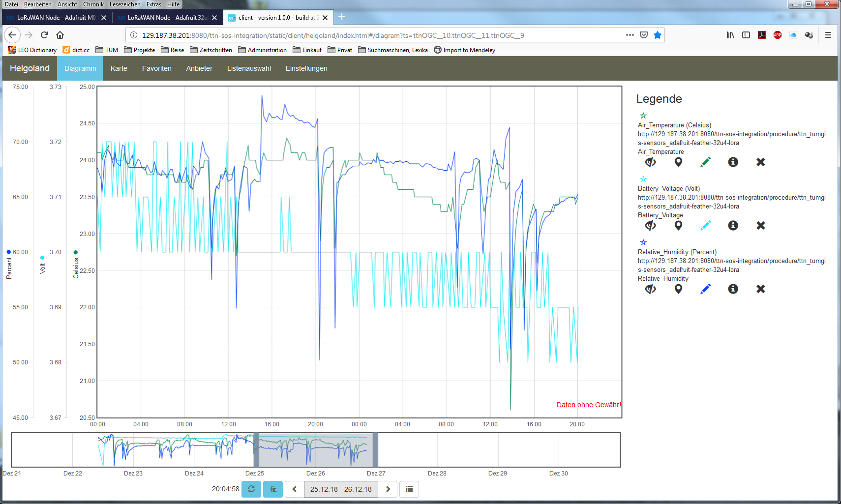Open info for the Relative_Humidity series

click(733, 289)
